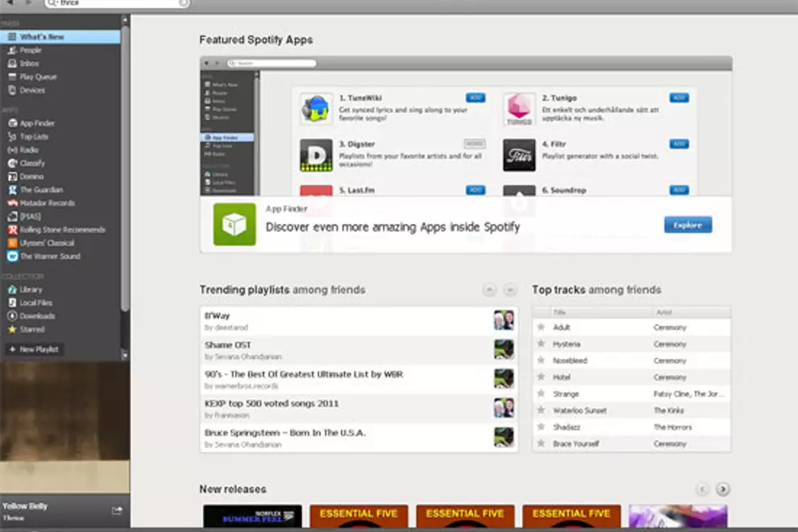Advance New releases with the right arrow
The height and width of the screenshot is (532, 798).
coord(723,489)
